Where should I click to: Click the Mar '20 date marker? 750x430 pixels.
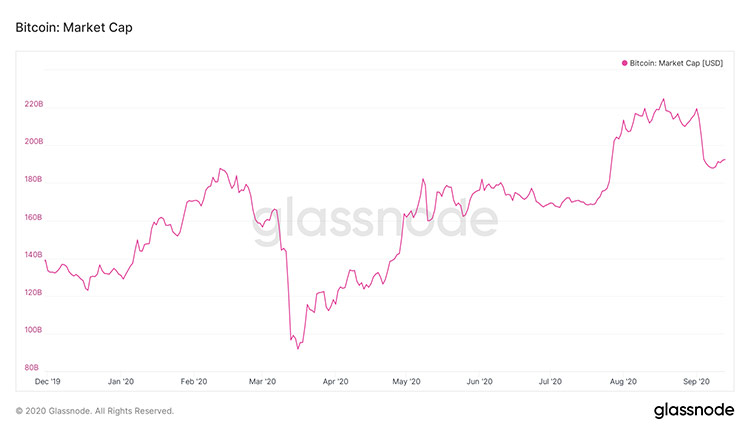[x=264, y=381]
